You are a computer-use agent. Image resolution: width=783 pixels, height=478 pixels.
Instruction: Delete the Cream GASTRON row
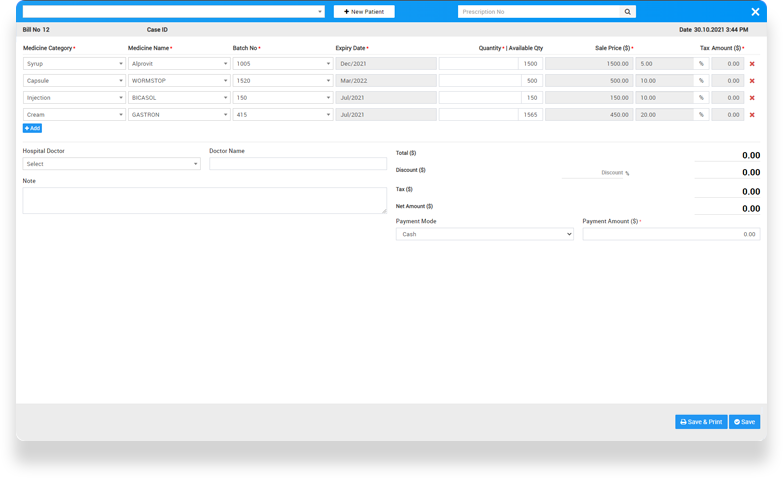[752, 115]
